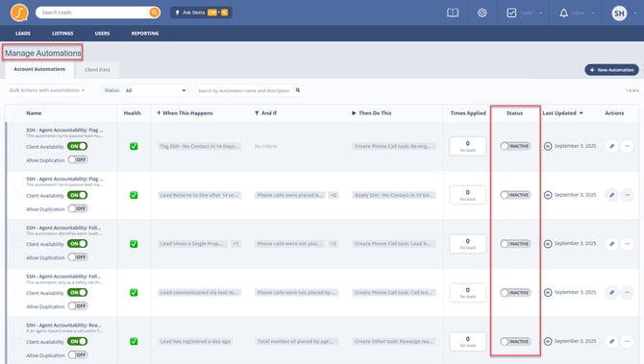Toggle Client Availability for Lead Returns to Site row
The width and height of the screenshot is (644, 364).
[x=78, y=195]
